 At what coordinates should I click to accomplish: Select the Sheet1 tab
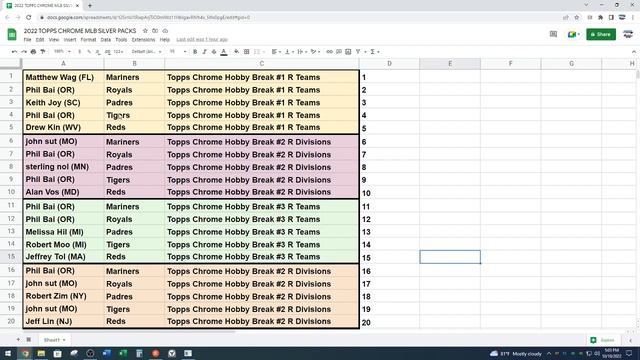pyautogui.click(x=54, y=340)
